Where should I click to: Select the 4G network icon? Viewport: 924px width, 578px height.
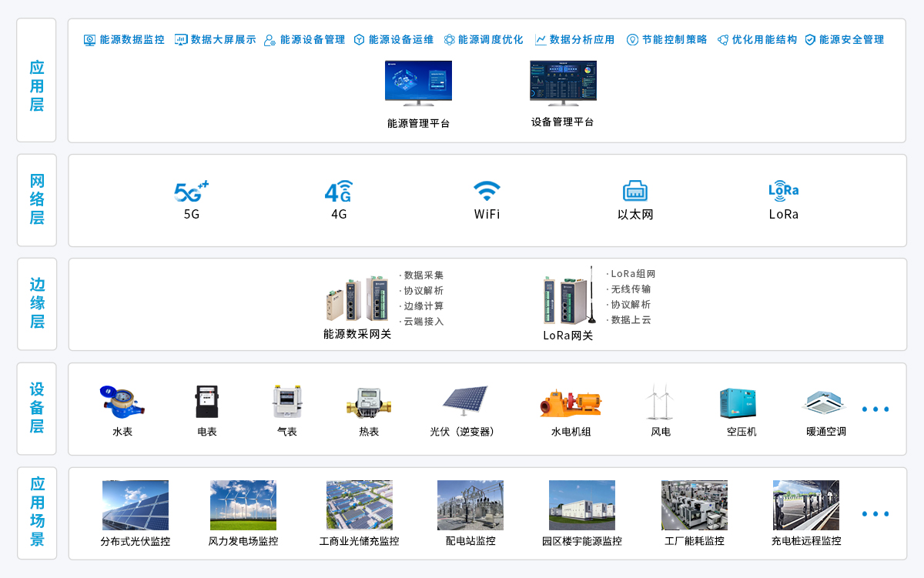[339, 191]
